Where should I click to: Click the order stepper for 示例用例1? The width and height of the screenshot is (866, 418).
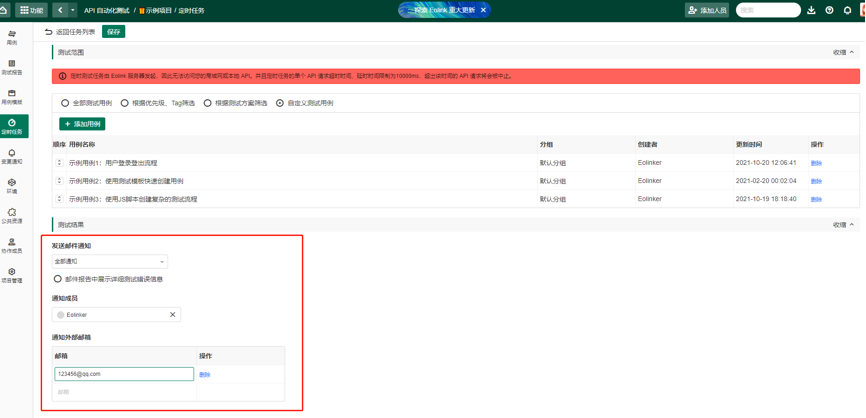click(59, 163)
